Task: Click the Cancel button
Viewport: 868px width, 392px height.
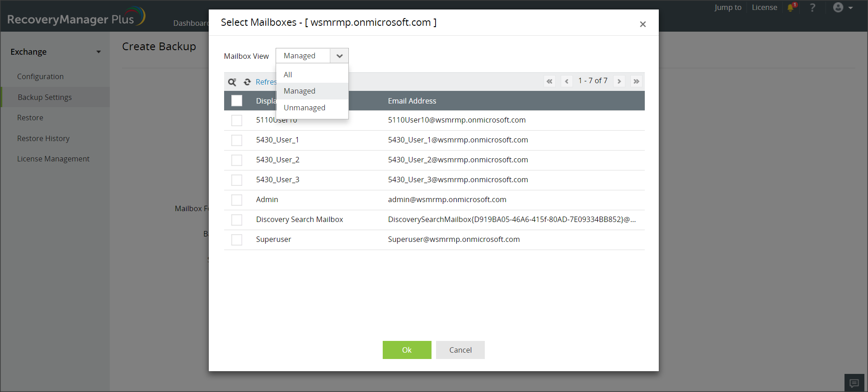Action: pos(460,350)
